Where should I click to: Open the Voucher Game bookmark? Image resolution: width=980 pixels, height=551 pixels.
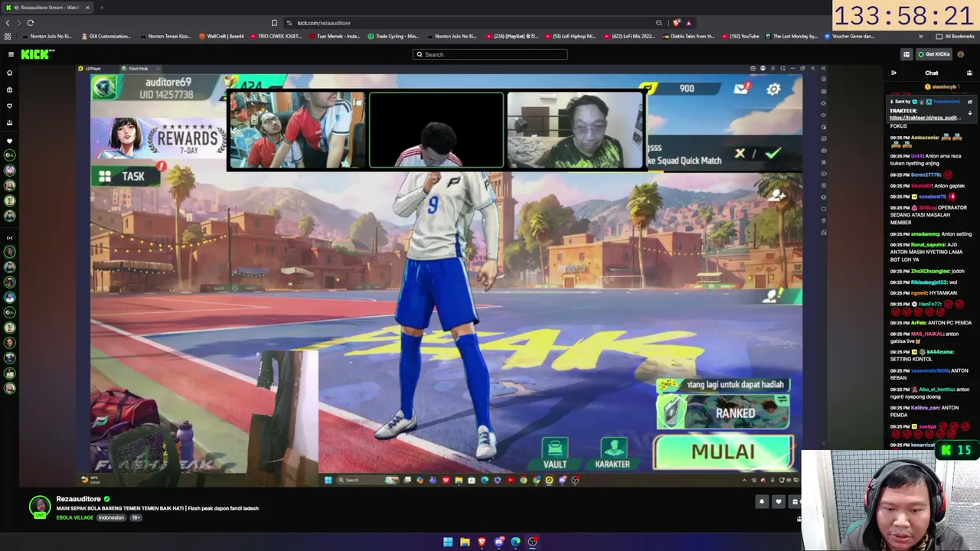[x=849, y=36]
